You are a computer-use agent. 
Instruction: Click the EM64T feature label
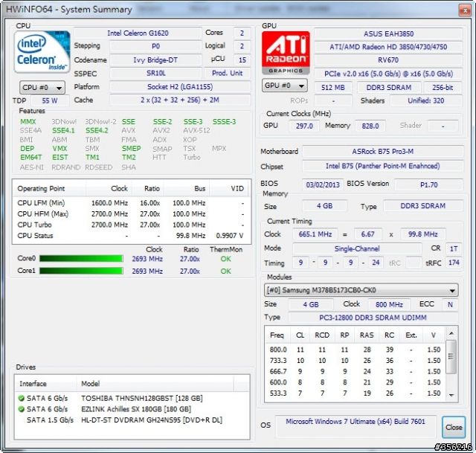31,157
